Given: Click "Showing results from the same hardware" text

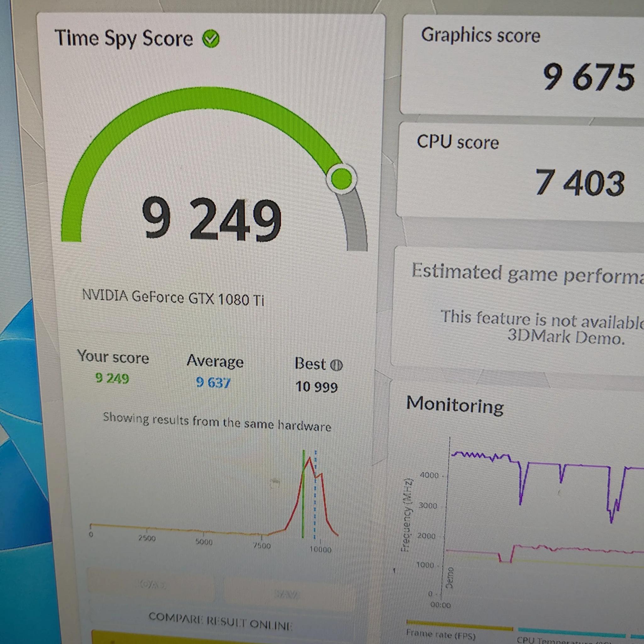Looking at the screenshot, I should 217,422.
